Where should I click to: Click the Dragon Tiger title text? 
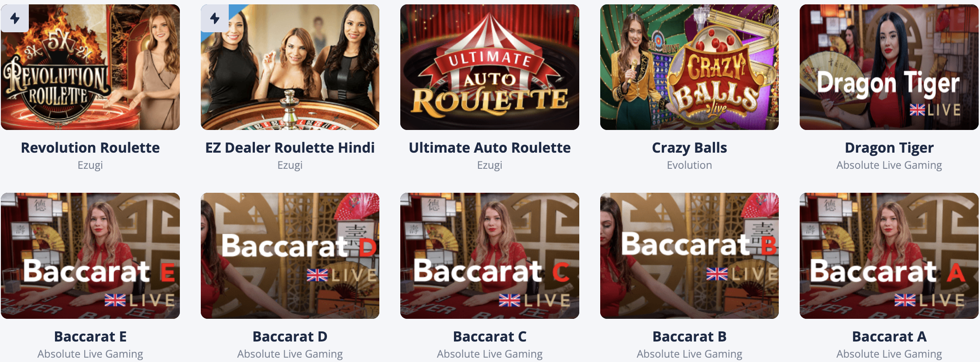click(889, 148)
